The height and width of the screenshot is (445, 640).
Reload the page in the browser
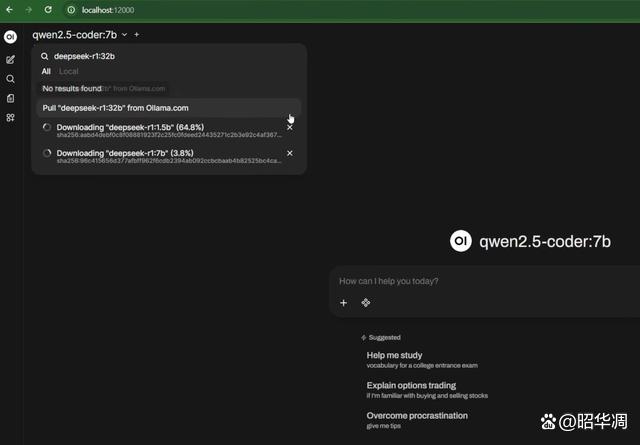(x=48, y=10)
